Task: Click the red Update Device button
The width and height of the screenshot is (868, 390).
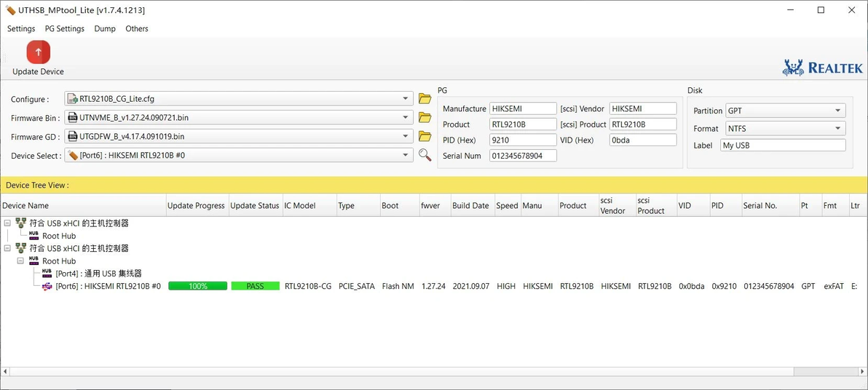Action: pos(38,52)
